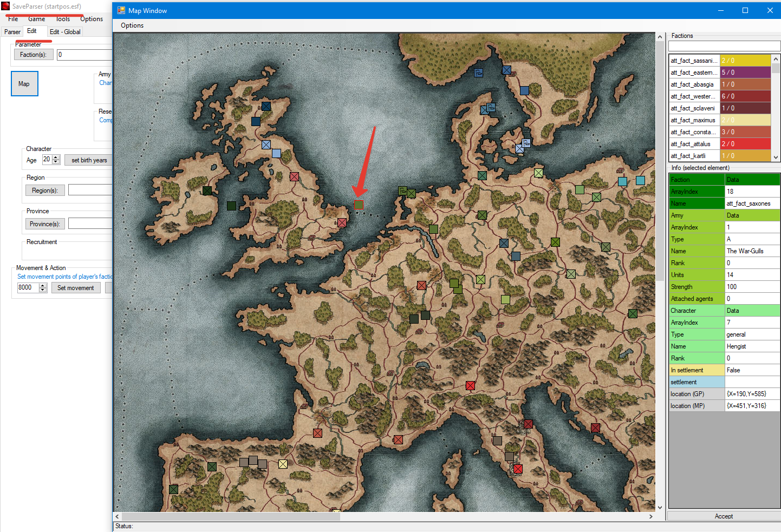Image resolution: width=781 pixels, height=532 pixels.
Task: Switch to the Edit - Global tab
Action: coord(65,32)
